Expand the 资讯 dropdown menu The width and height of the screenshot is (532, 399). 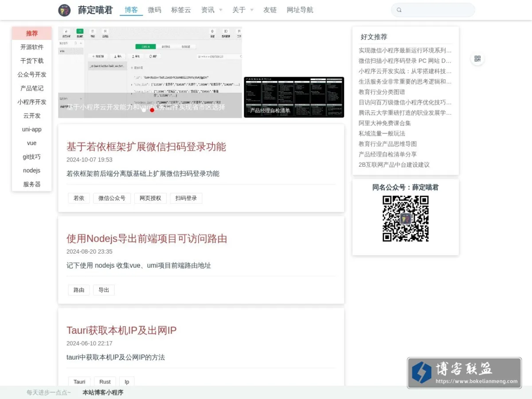(211, 10)
